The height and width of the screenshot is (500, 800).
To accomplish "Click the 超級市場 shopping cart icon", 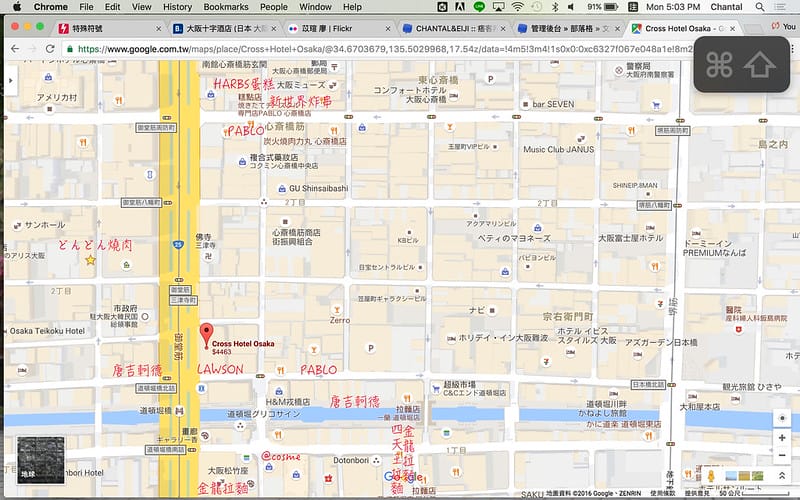I will coord(436,388).
